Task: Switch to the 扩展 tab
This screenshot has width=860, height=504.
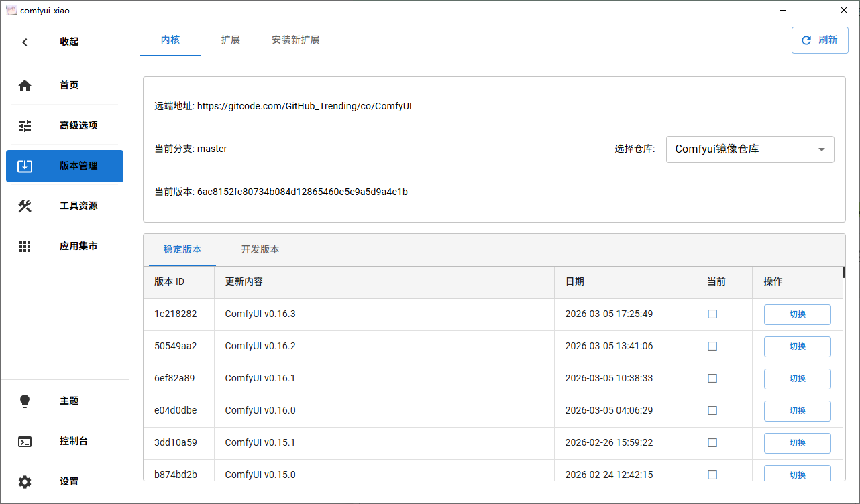Action: tap(230, 40)
